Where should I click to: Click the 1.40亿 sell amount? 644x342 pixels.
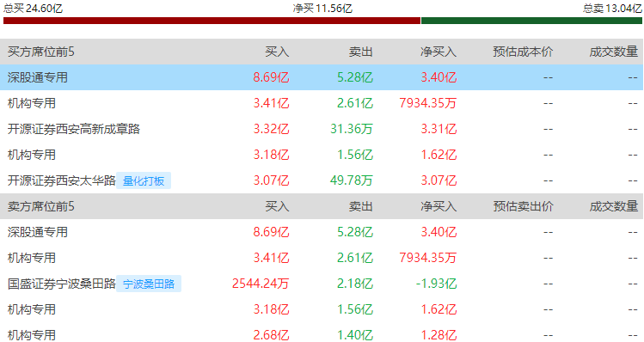coord(355,335)
